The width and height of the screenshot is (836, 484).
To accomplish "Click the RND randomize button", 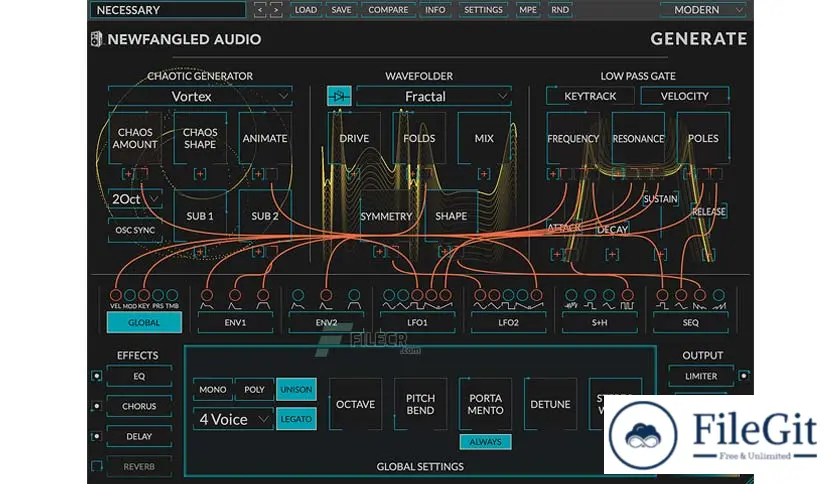I will tap(559, 10).
